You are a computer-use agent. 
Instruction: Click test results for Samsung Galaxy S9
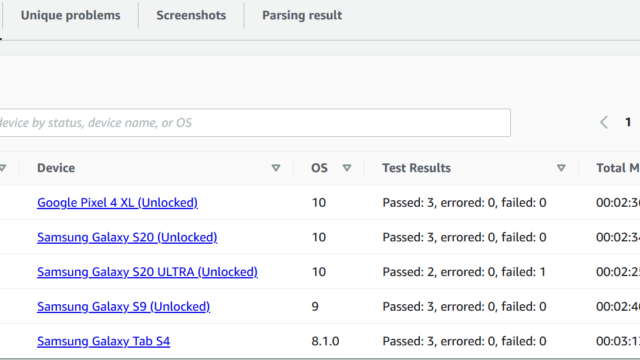click(464, 307)
